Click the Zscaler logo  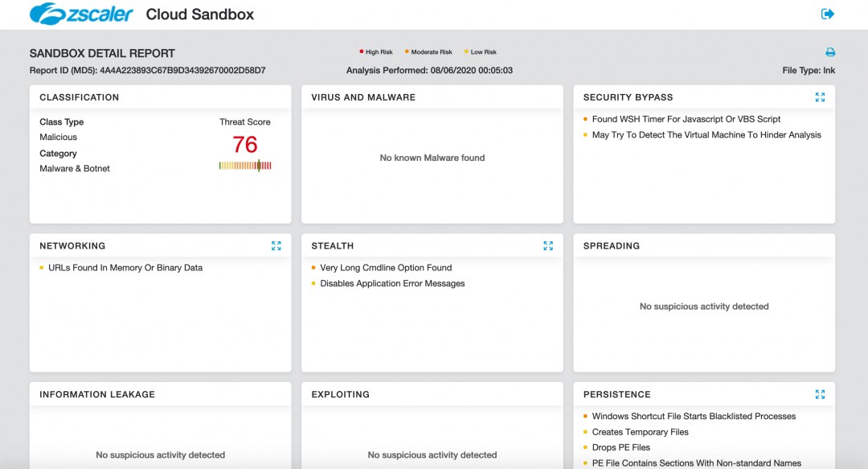(x=81, y=14)
